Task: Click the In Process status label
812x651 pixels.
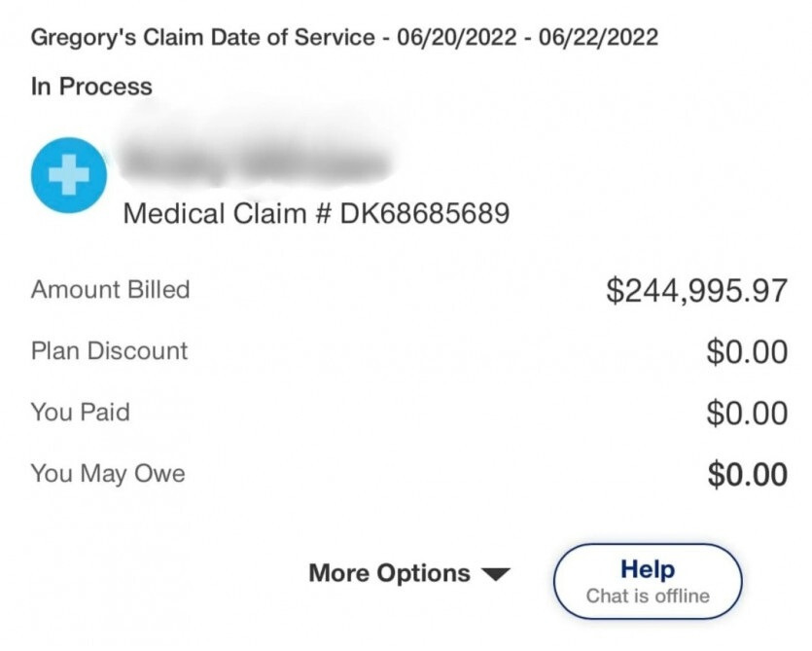Action: pyautogui.click(x=91, y=87)
